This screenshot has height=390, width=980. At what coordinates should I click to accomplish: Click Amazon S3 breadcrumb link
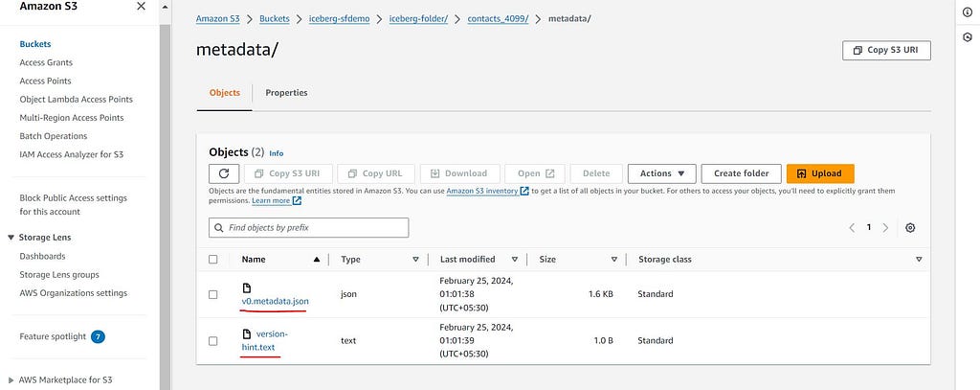click(x=217, y=19)
